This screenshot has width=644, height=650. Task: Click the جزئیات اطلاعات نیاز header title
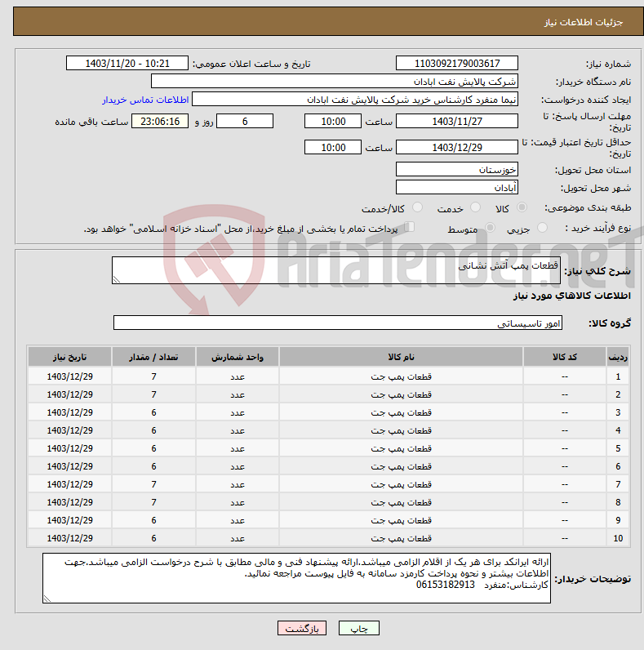point(584,22)
